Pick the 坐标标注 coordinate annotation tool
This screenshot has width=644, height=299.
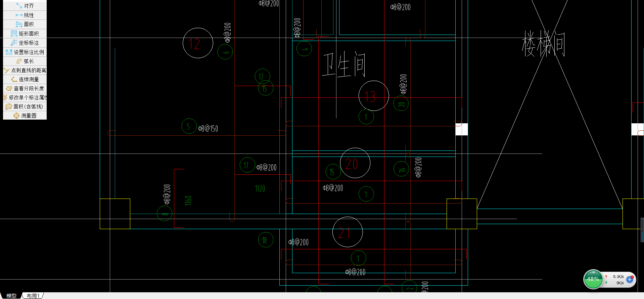coord(25,43)
